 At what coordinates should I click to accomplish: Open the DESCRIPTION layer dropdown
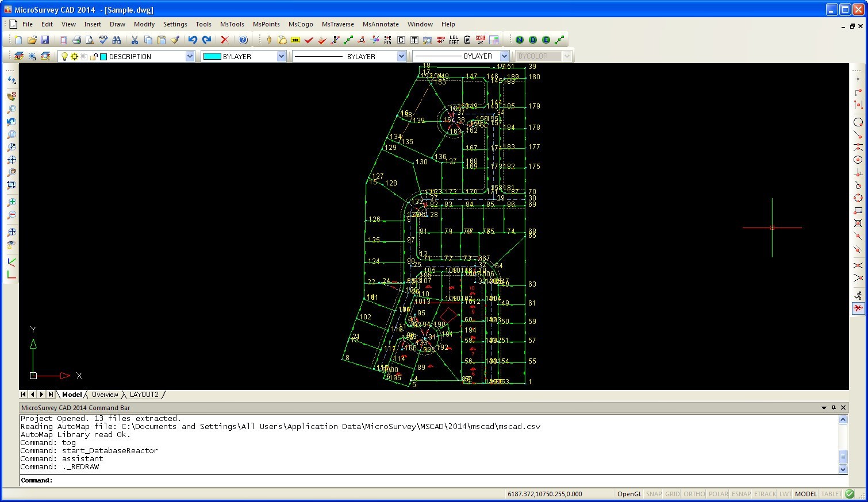(190, 56)
